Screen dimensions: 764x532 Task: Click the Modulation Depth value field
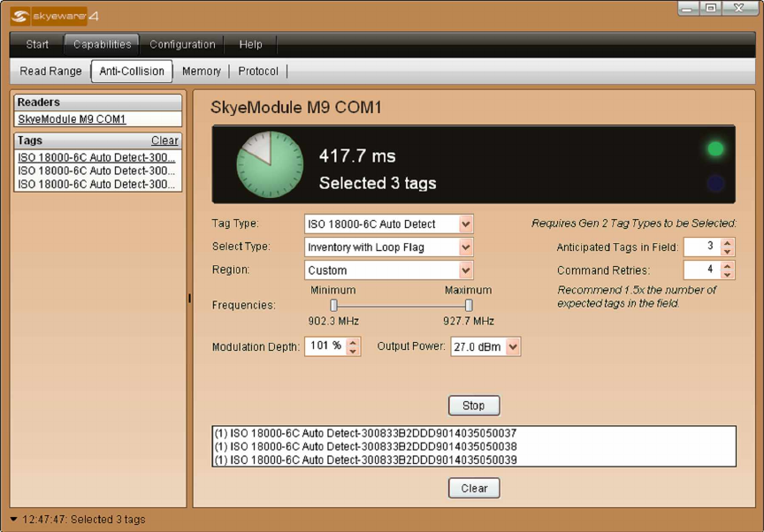click(325, 346)
